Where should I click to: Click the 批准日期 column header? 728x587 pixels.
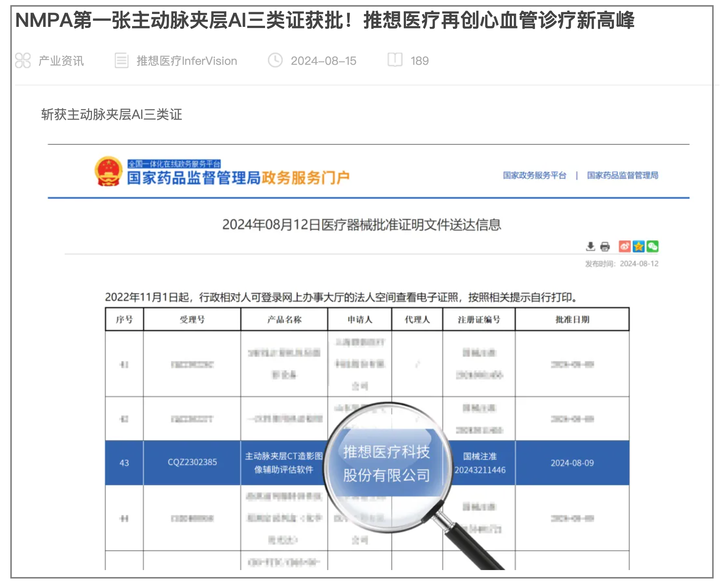tap(572, 320)
